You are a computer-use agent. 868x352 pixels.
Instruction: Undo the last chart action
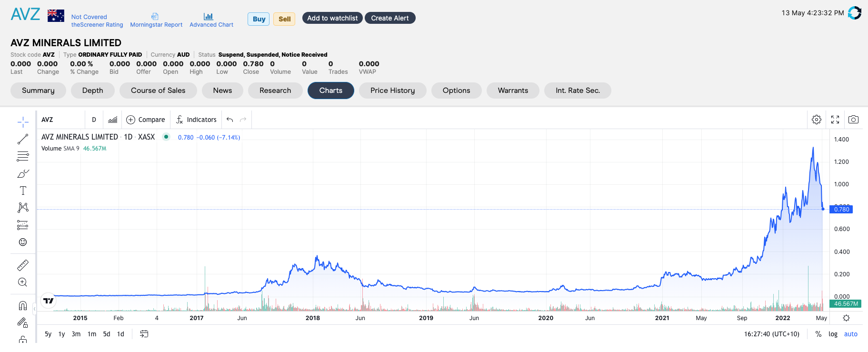230,120
